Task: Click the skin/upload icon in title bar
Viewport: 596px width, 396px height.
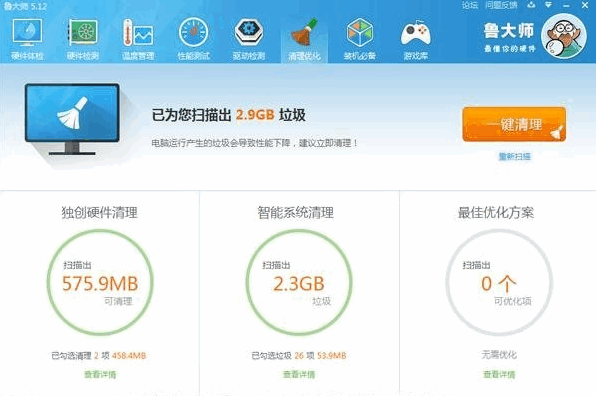Action: pyautogui.click(x=531, y=5)
